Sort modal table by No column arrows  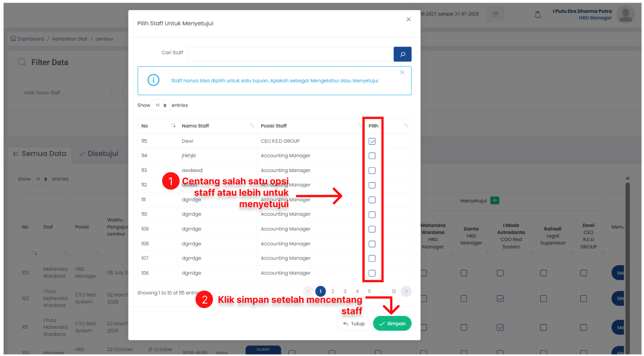tap(173, 125)
